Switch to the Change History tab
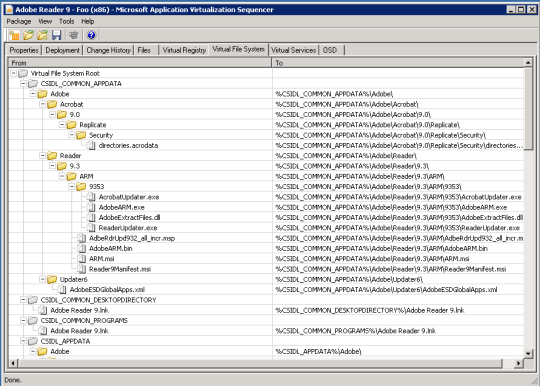This screenshot has height=386, width=540. 108,50
